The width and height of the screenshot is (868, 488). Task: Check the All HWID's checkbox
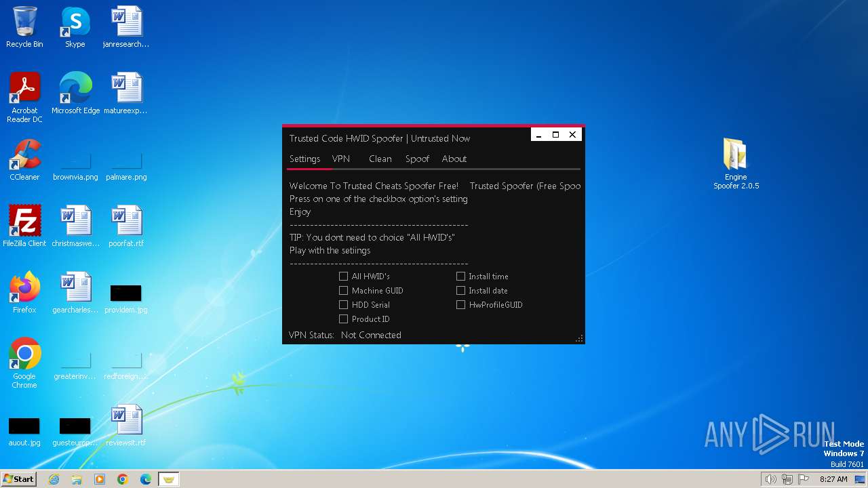tap(343, 276)
